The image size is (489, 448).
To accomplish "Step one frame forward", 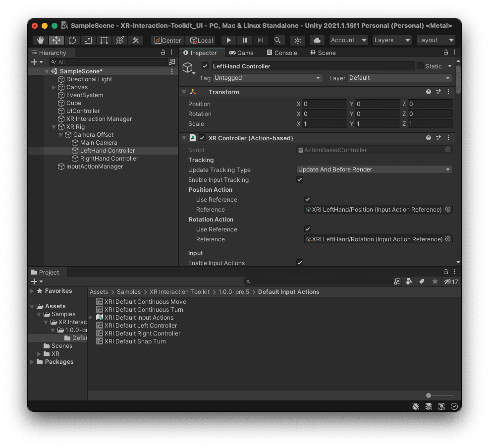I will point(261,40).
